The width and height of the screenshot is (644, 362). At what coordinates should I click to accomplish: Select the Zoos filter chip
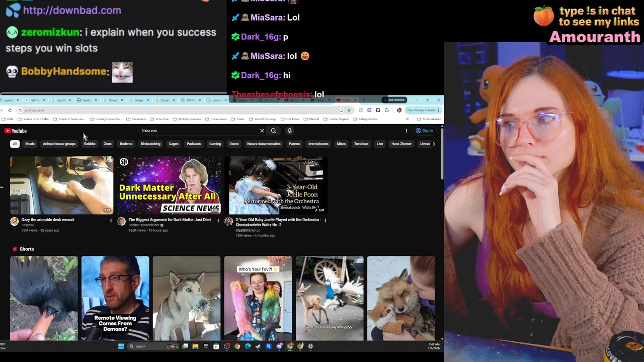(108, 144)
